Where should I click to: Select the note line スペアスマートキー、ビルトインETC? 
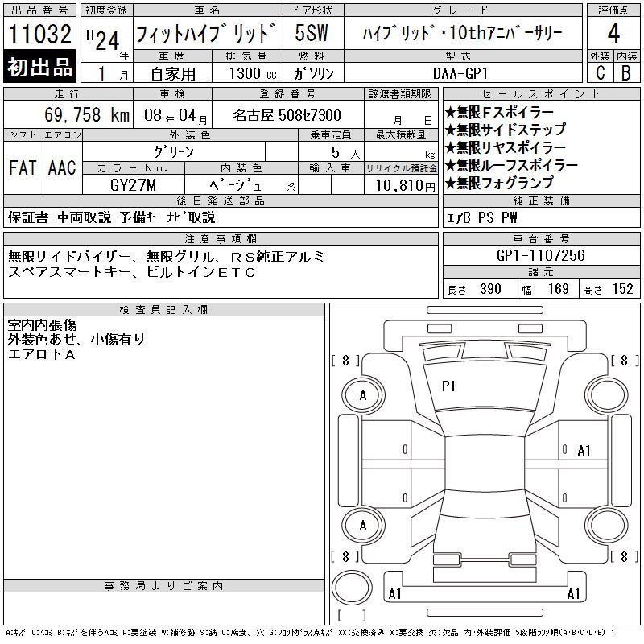point(132,272)
